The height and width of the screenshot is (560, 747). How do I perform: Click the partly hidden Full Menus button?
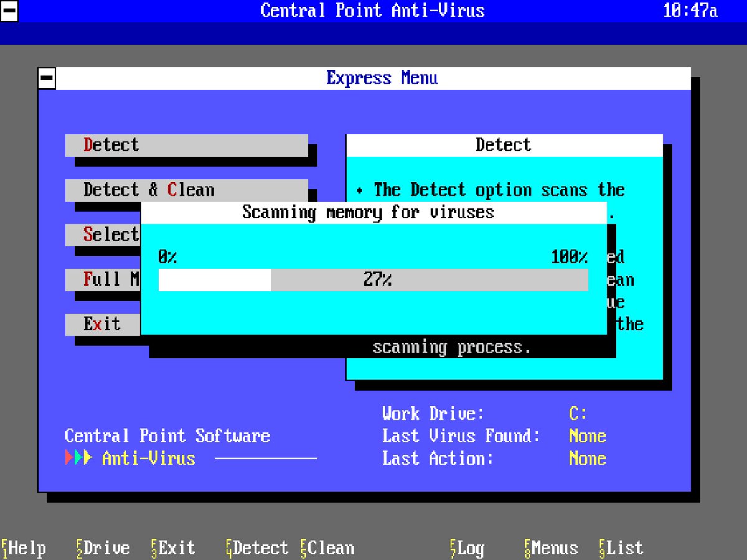103,280
